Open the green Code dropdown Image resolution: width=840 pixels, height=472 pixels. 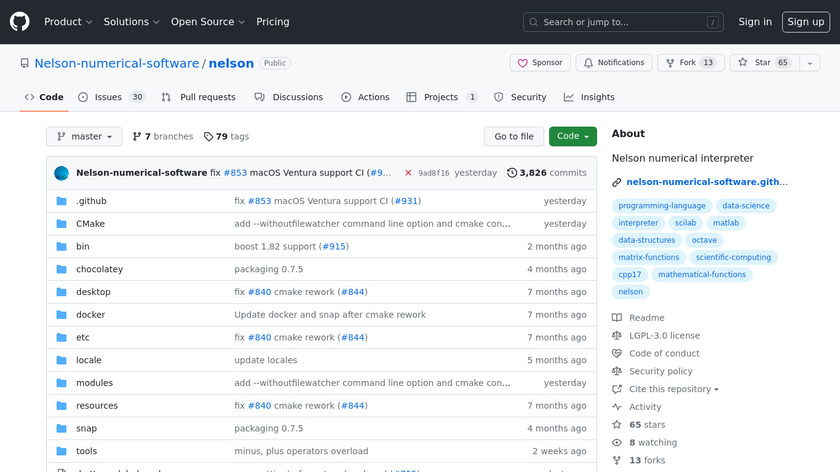click(x=572, y=137)
